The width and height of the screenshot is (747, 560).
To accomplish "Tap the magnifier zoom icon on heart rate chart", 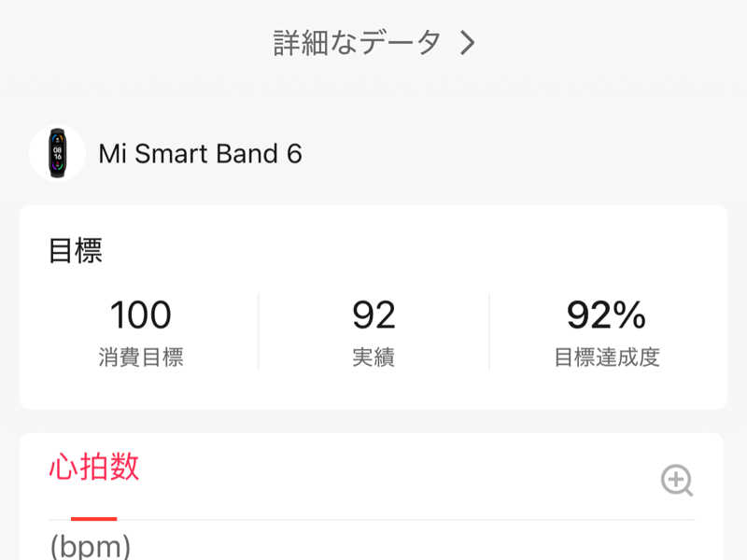I will click(x=677, y=481).
